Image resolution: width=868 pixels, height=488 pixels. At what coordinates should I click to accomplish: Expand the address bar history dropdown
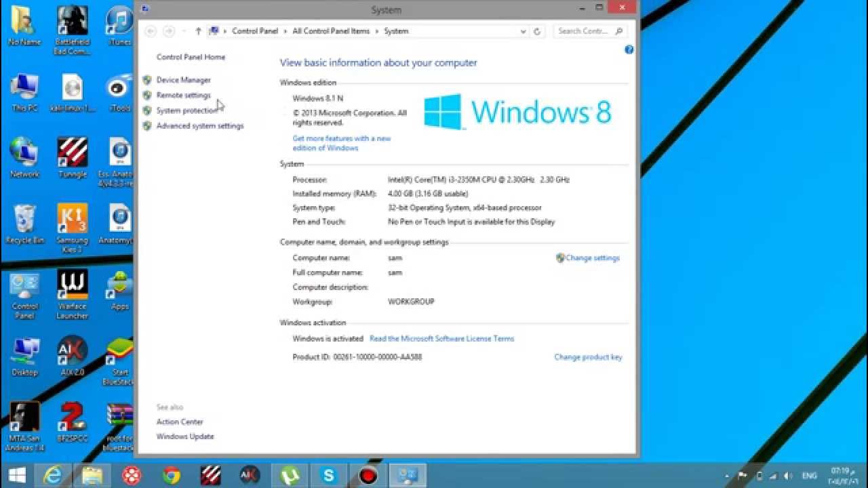(523, 31)
